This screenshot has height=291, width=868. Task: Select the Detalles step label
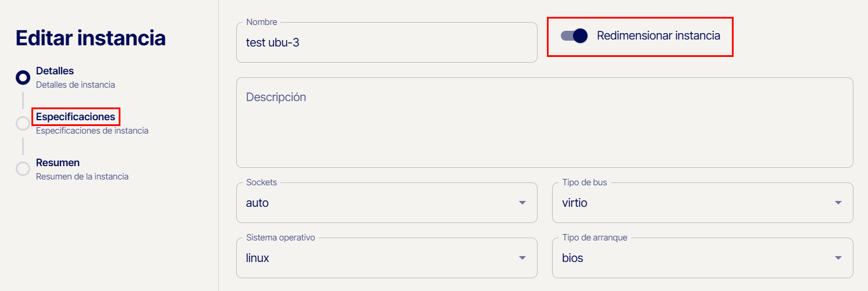point(55,71)
